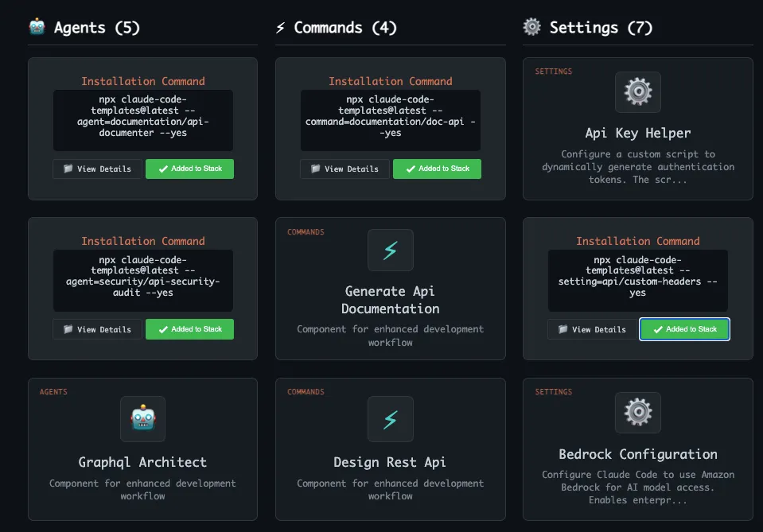This screenshot has height=532, width=763.
Task: Open the Graphql Architect card title
Action: coord(142,462)
